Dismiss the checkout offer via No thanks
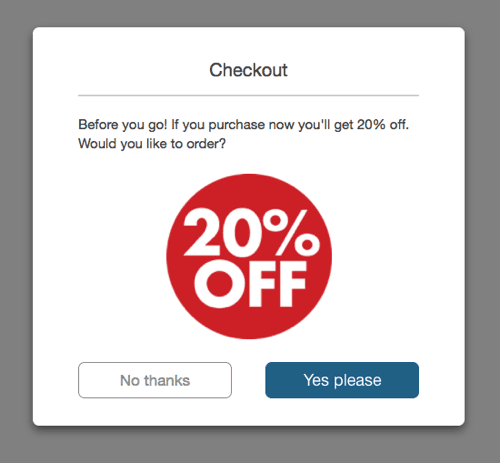The height and width of the screenshot is (463, 500). (x=155, y=380)
